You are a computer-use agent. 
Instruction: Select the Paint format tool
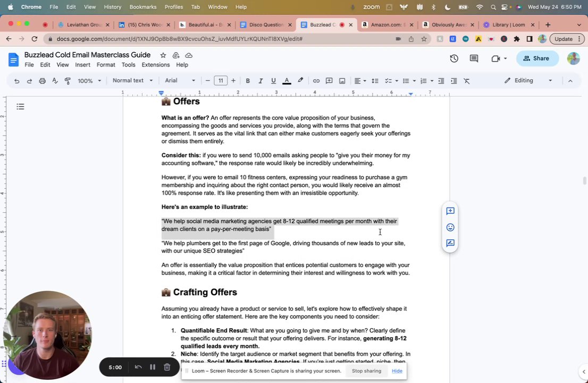point(68,81)
